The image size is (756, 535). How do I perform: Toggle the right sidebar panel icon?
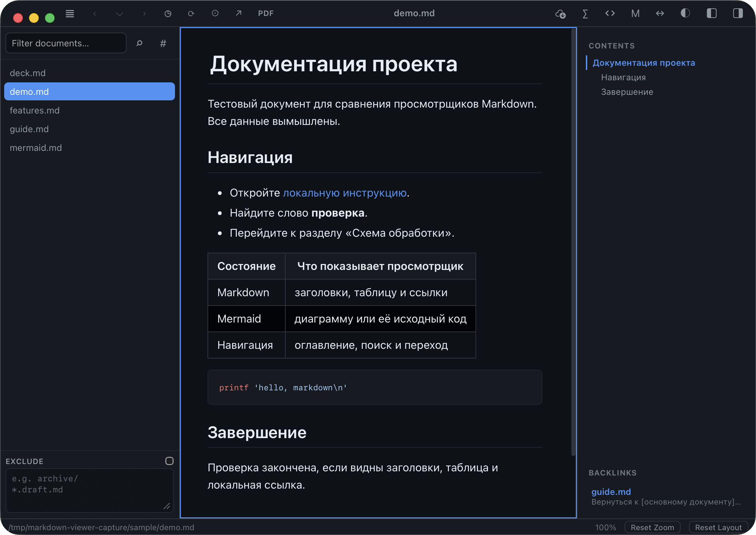738,13
